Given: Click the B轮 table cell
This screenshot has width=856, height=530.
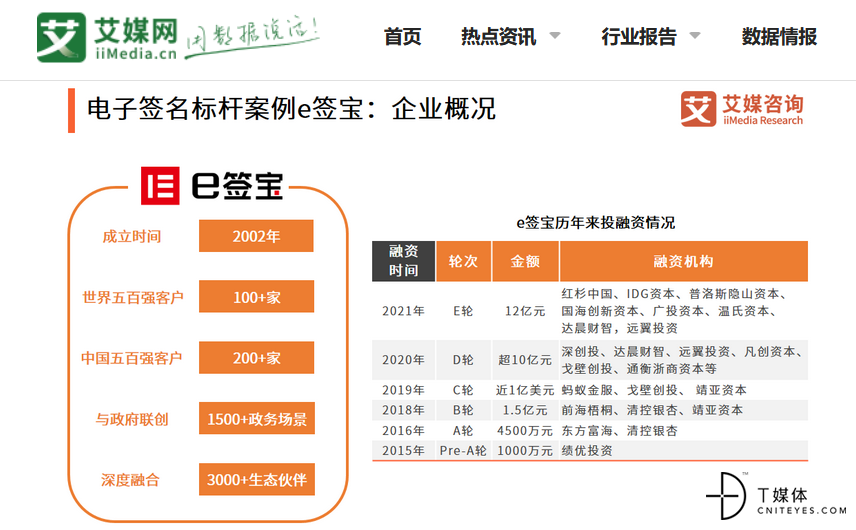Looking at the screenshot, I should coord(463,410).
